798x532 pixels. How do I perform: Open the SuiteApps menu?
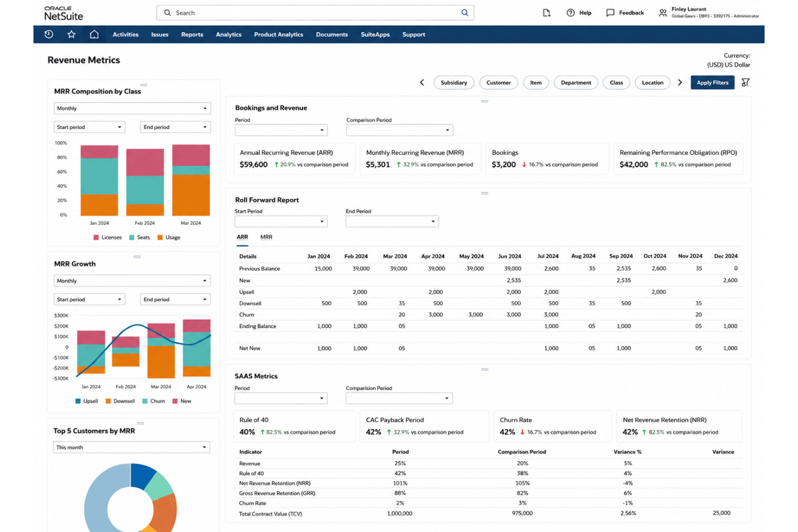[x=375, y=34]
